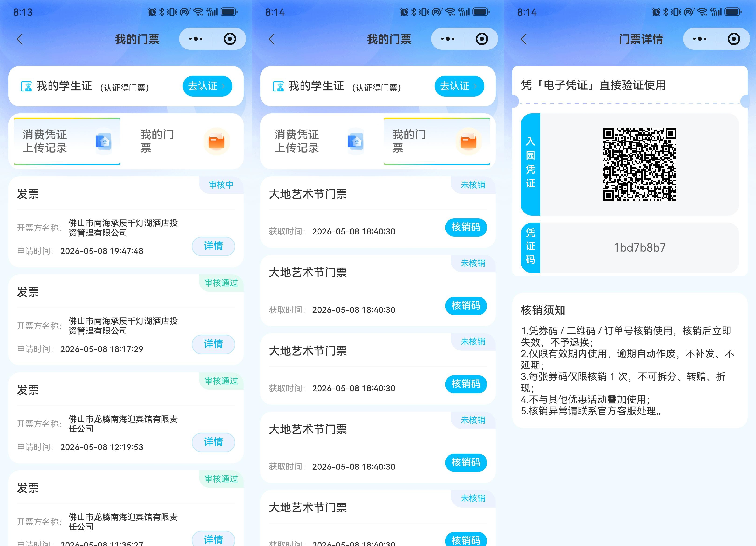Go back from the invoice list screen

(20, 39)
